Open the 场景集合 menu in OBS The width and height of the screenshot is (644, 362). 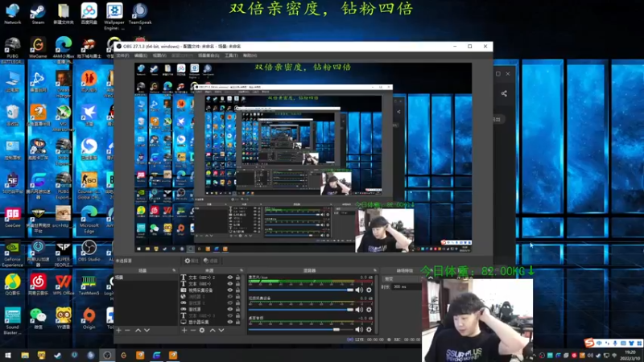(208, 56)
